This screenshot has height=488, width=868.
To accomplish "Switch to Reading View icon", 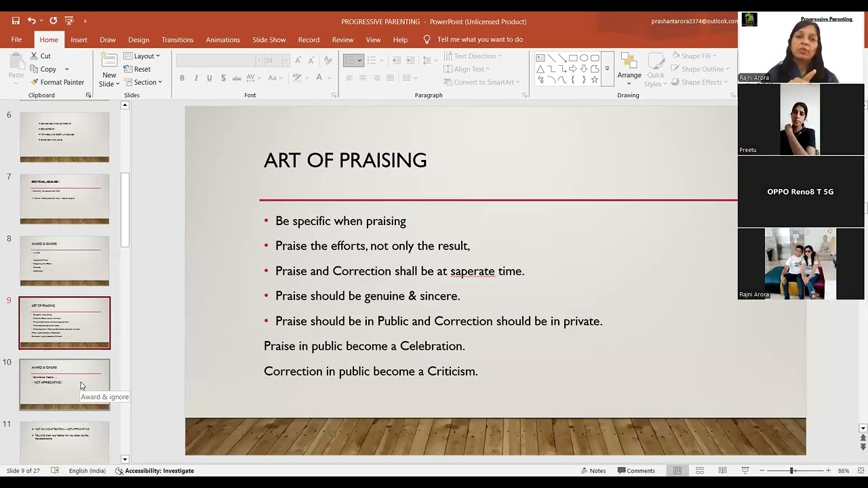I will (x=722, y=470).
